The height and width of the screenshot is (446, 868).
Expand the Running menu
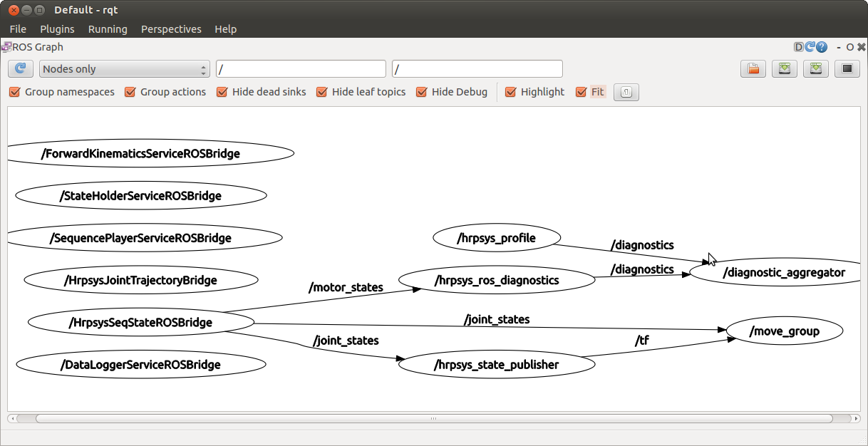pos(108,29)
